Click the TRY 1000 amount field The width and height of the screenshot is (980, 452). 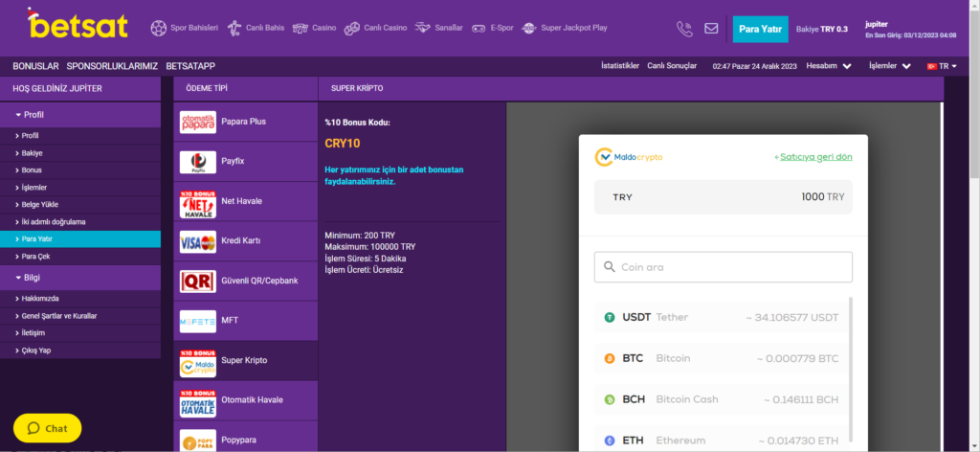point(724,197)
